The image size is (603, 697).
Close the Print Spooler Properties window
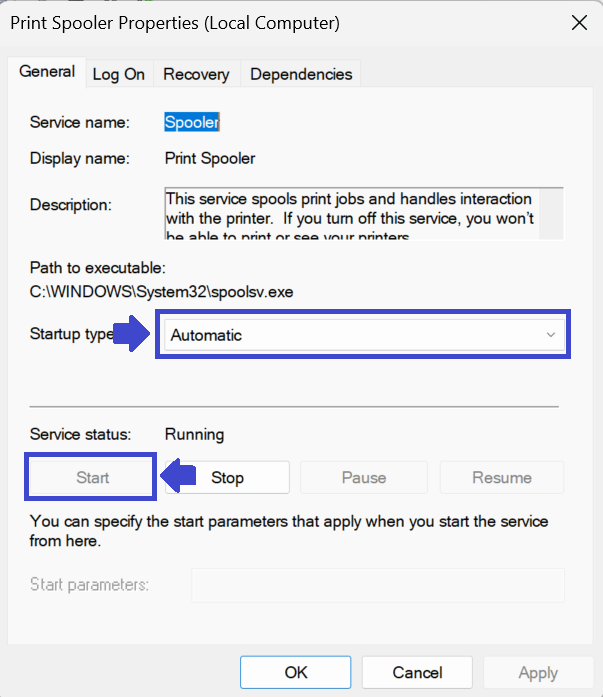coord(578,21)
